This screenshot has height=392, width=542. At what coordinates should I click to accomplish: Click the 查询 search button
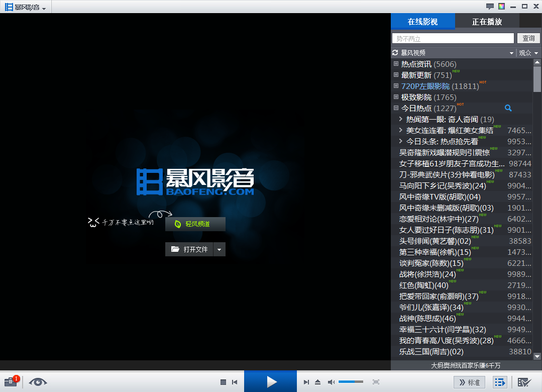click(528, 38)
